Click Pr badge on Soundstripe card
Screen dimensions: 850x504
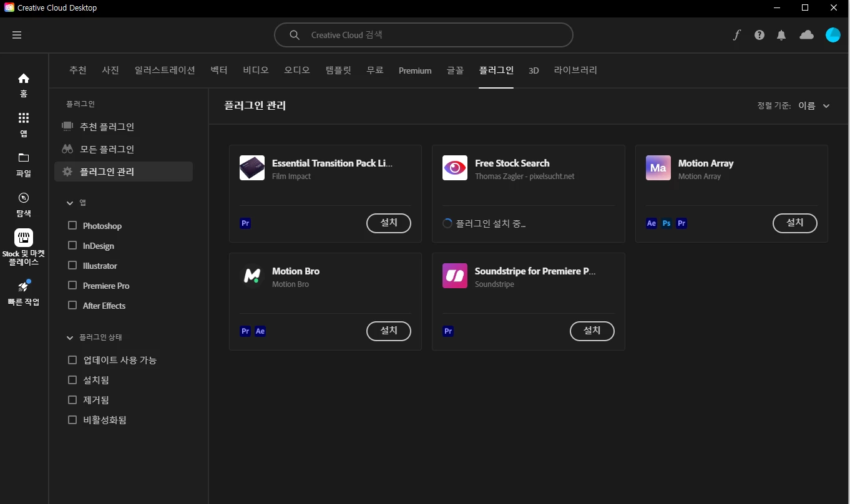[448, 331]
